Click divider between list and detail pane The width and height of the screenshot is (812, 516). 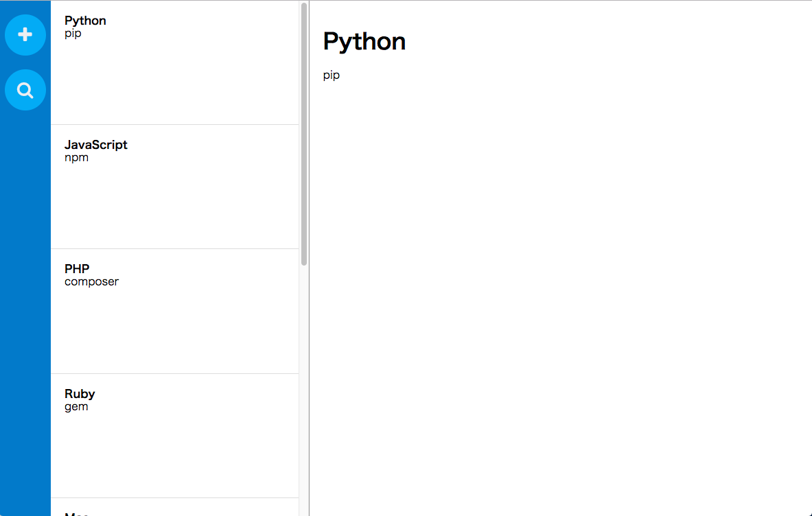(309, 259)
